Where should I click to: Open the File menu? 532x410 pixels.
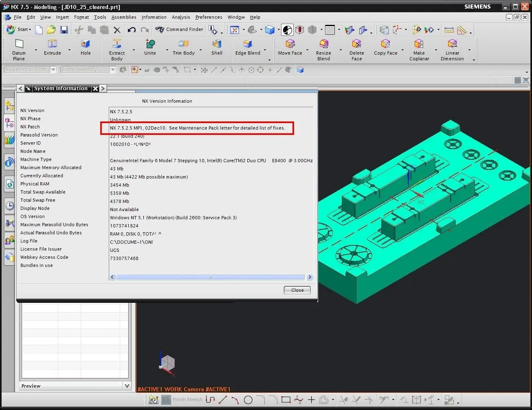[18, 17]
